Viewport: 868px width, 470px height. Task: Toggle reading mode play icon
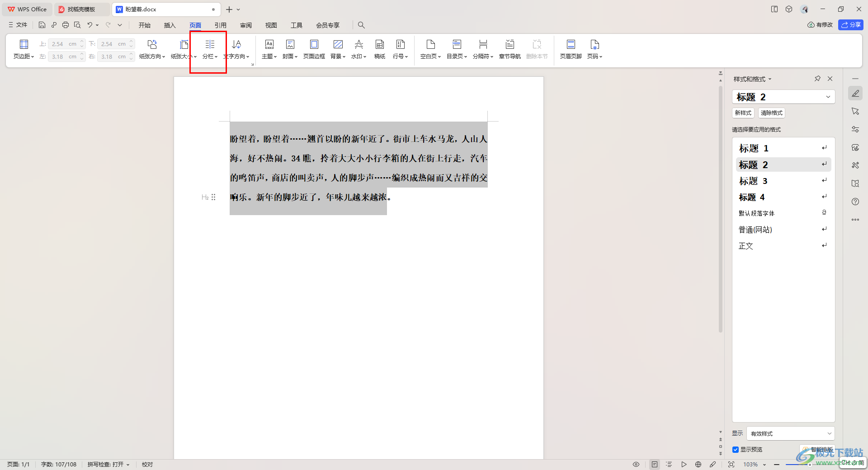click(x=684, y=464)
